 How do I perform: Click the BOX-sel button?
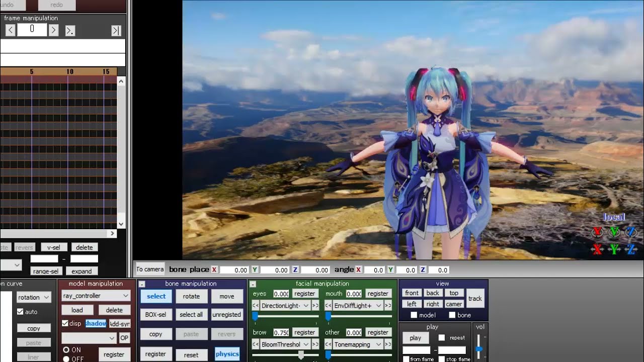155,315
